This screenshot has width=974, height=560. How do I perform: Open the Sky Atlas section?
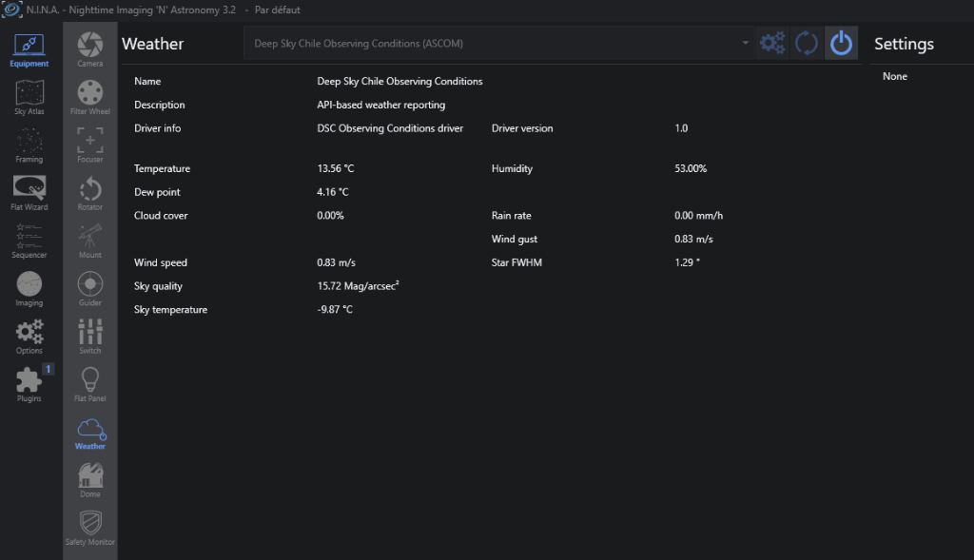(x=29, y=98)
